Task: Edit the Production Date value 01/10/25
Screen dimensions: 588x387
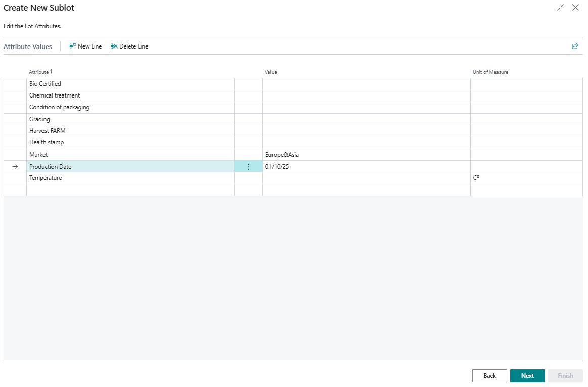Action: point(366,167)
